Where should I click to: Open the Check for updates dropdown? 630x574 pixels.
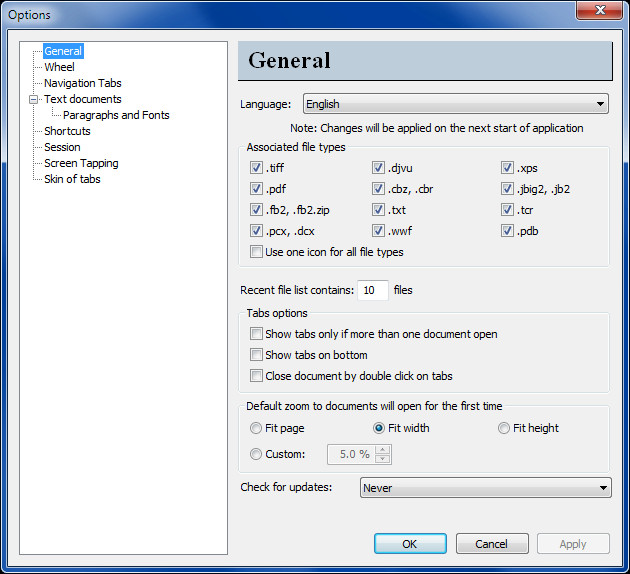485,488
